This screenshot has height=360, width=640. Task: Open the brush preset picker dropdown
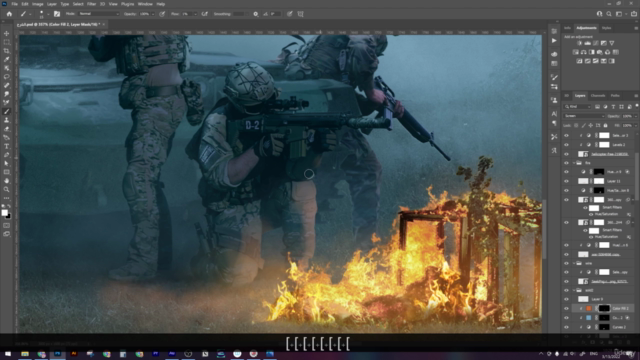[x=48, y=14]
